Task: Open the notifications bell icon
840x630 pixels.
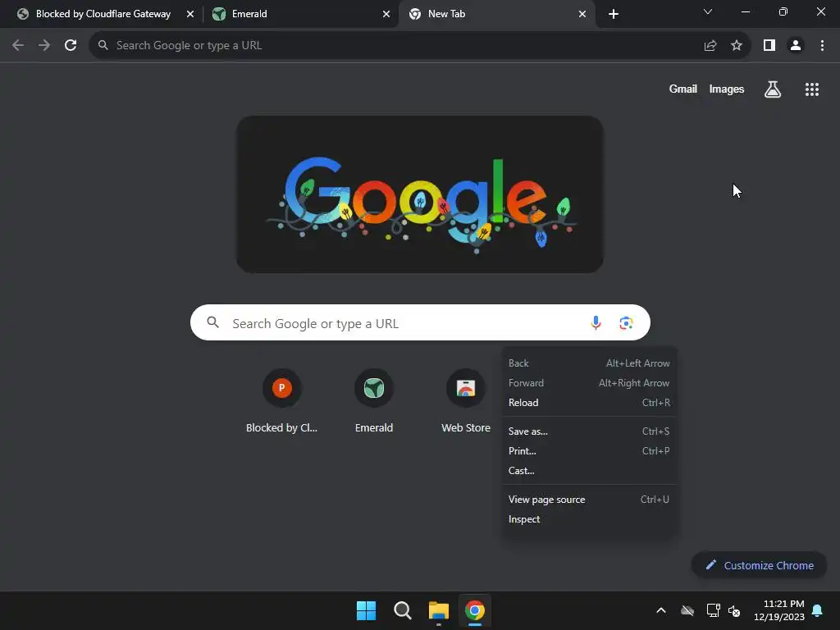Action: (x=818, y=610)
